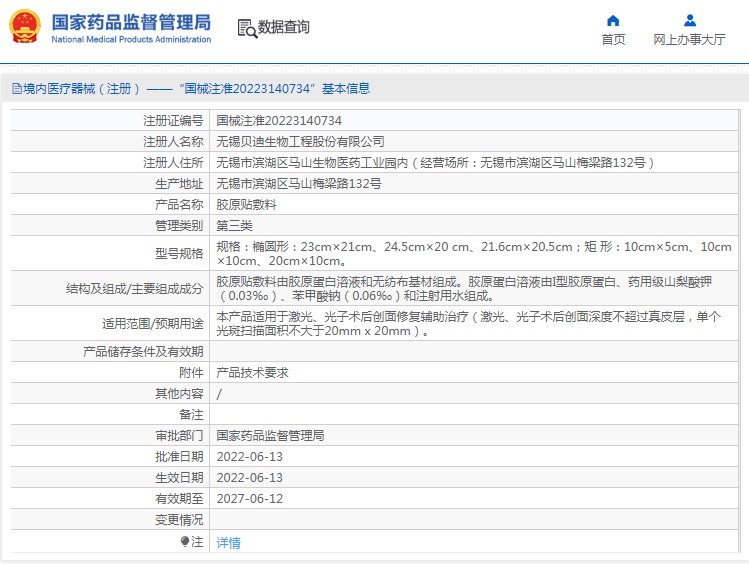Click approval date 2022-06-13 in 批准日期 row
This screenshot has height=564, width=749.
[250, 457]
